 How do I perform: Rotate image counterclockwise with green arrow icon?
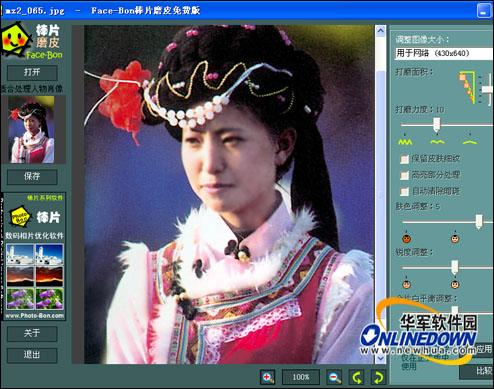(x=357, y=377)
